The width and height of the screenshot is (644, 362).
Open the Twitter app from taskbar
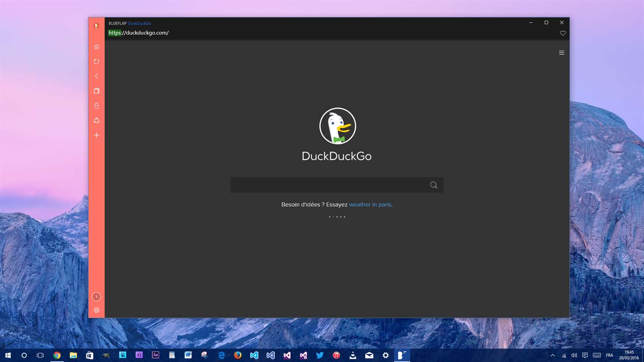pyautogui.click(x=320, y=355)
